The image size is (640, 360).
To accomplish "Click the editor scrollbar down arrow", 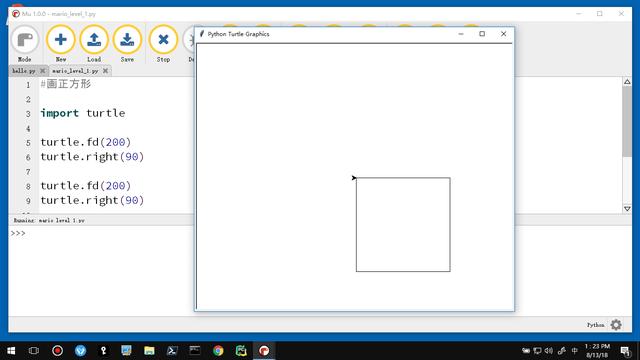I will point(627,209).
